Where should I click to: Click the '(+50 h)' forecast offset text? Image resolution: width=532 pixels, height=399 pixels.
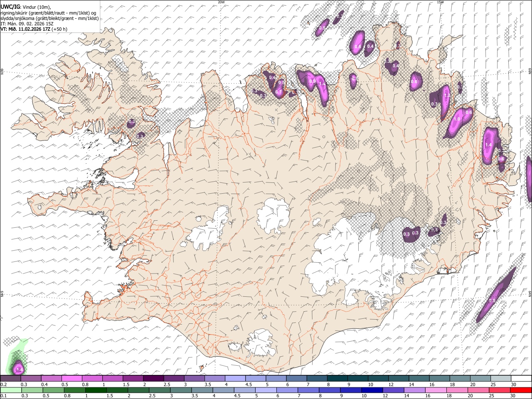59,29
